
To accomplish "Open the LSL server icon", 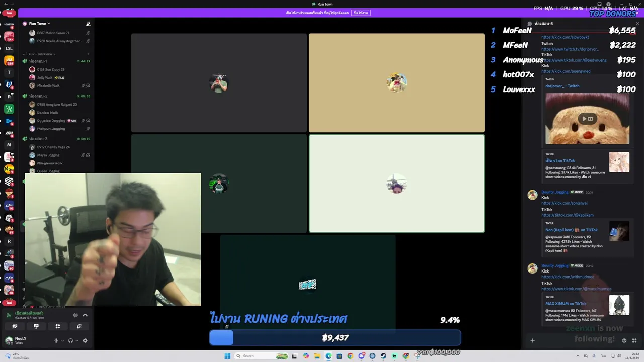I will (9, 49).
